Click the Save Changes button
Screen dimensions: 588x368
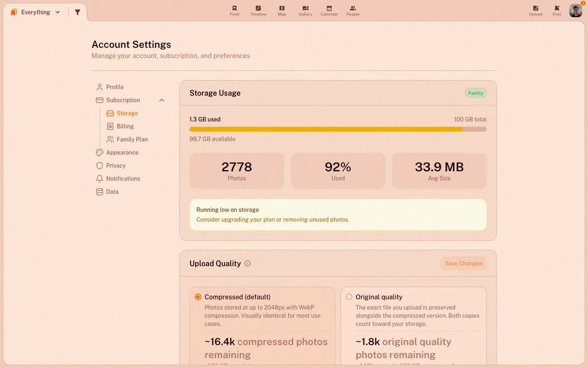click(463, 263)
